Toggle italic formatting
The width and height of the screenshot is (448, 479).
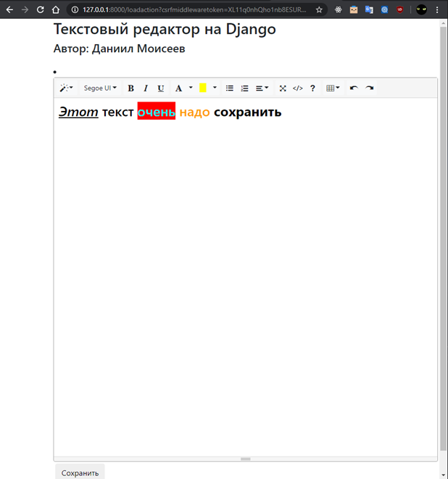(146, 88)
